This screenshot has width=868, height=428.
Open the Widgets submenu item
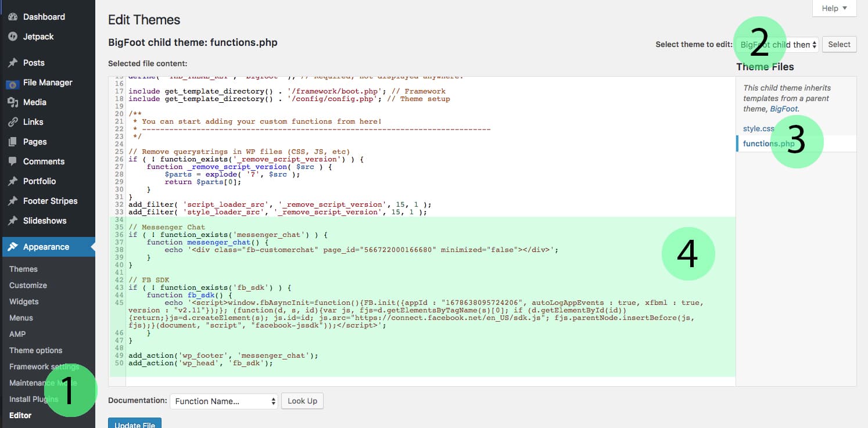tap(24, 301)
